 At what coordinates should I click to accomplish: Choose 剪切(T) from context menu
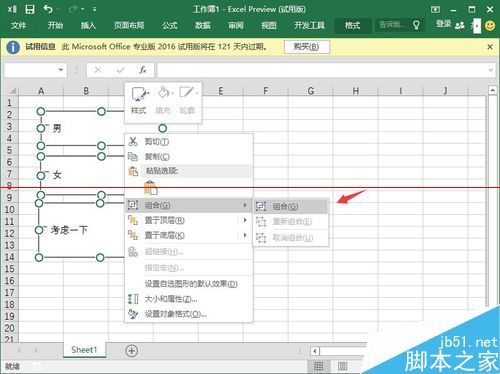189,142
